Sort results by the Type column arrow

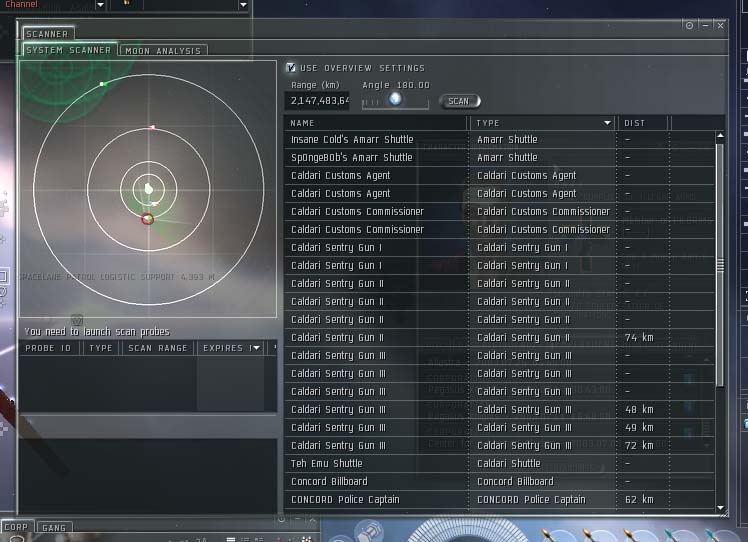[x=607, y=123]
